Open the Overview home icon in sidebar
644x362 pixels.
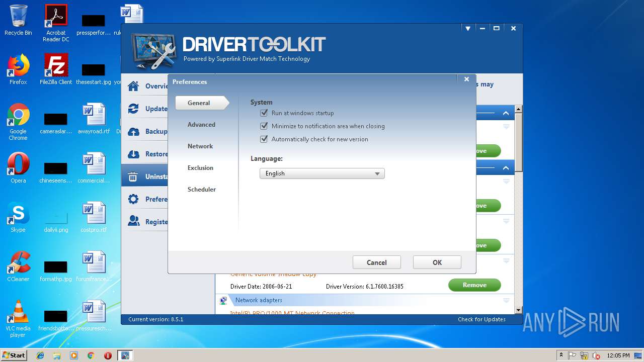133,86
